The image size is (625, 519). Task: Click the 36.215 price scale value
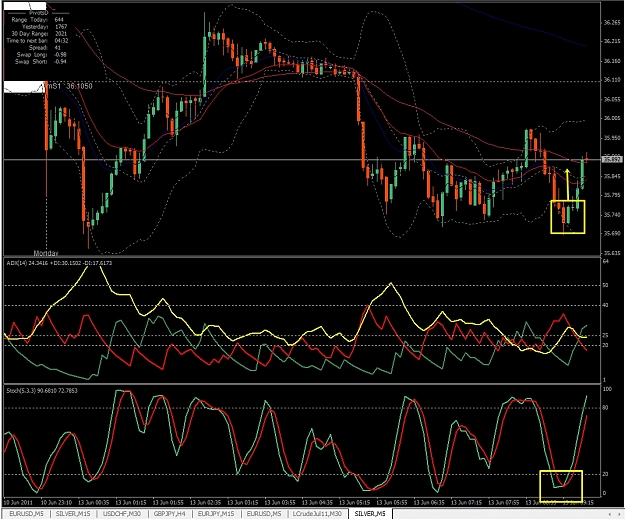point(612,41)
